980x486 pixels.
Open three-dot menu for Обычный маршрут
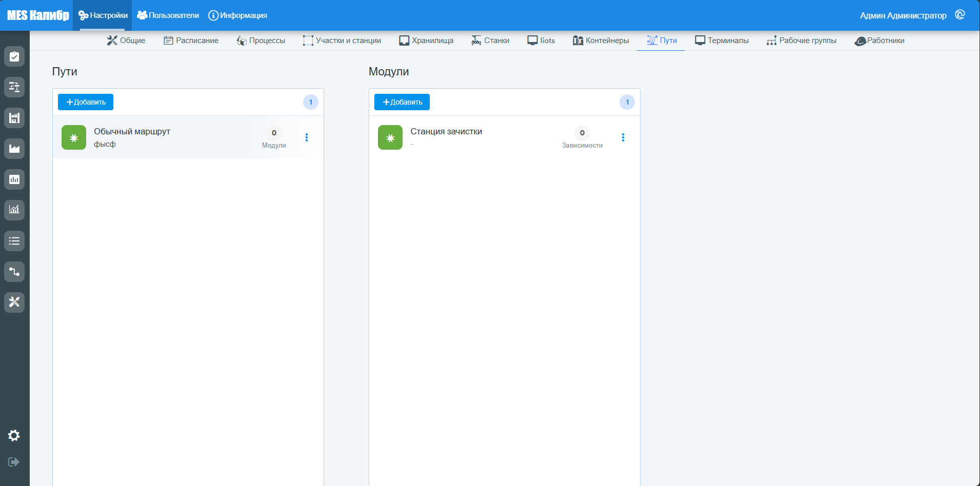307,137
